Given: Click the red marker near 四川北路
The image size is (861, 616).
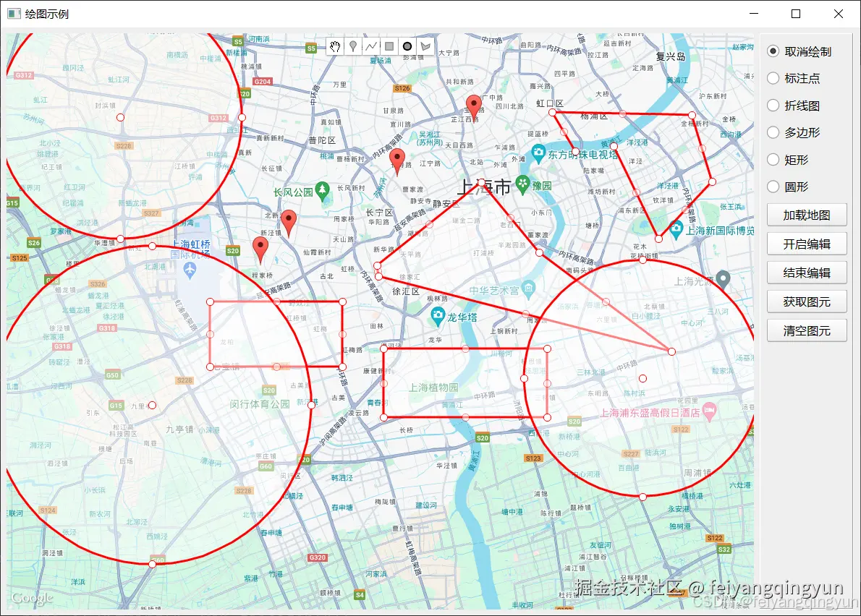Looking at the screenshot, I should click(473, 107).
